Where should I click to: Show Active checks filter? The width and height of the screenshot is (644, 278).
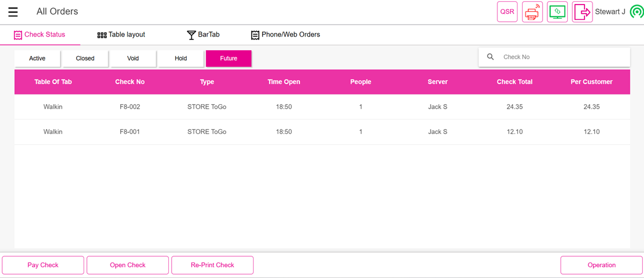(x=37, y=58)
